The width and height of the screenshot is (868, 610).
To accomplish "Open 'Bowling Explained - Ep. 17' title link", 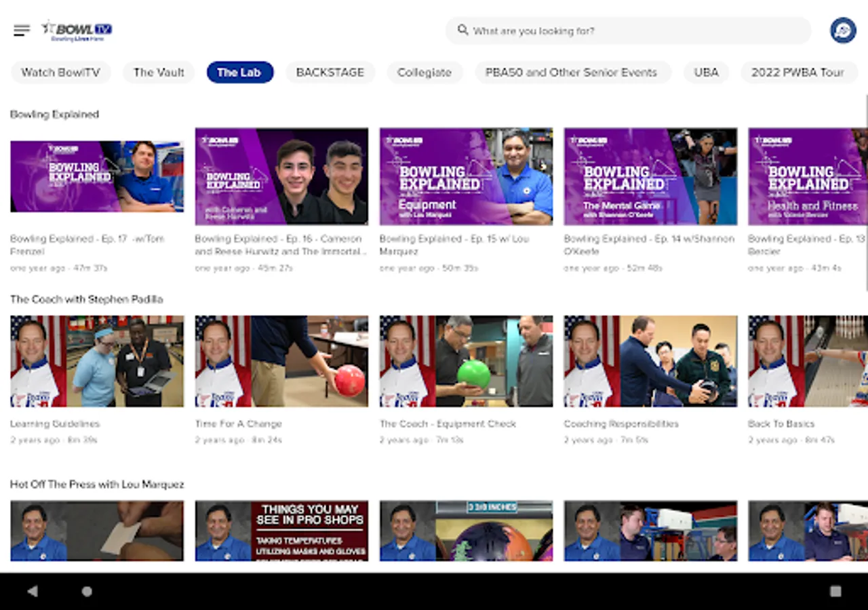I will point(87,245).
